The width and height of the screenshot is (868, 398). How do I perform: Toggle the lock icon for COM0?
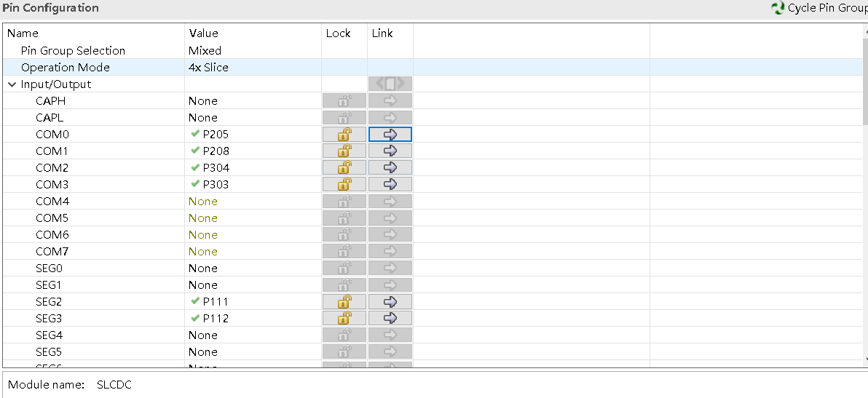tap(344, 135)
